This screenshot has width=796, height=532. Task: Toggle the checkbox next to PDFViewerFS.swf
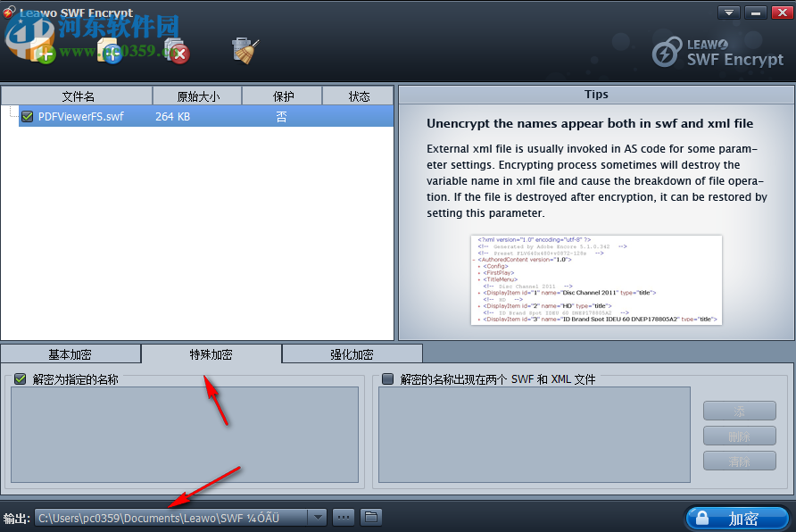pos(28,116)
